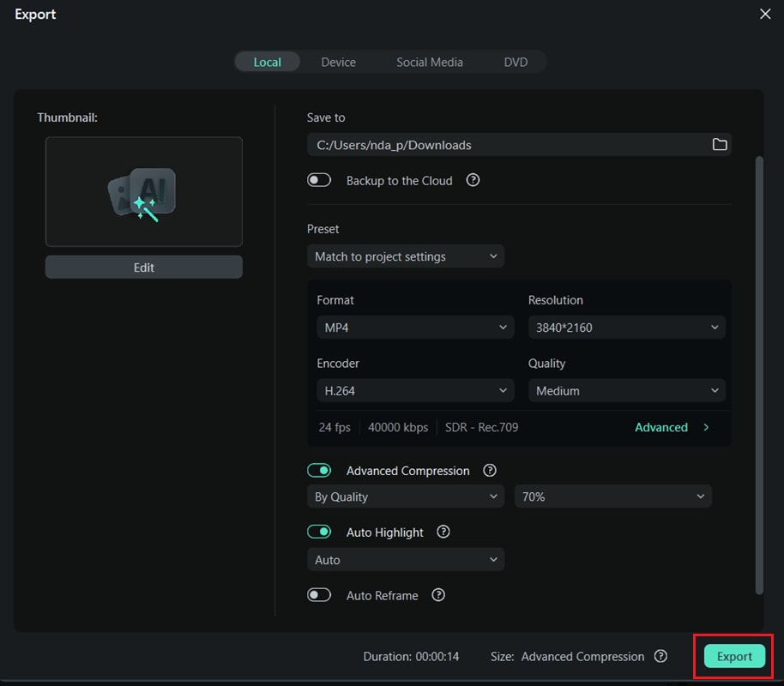Click the Advanced Compression help icon
This screenshot has height=686, width=784.
point(489,470)
